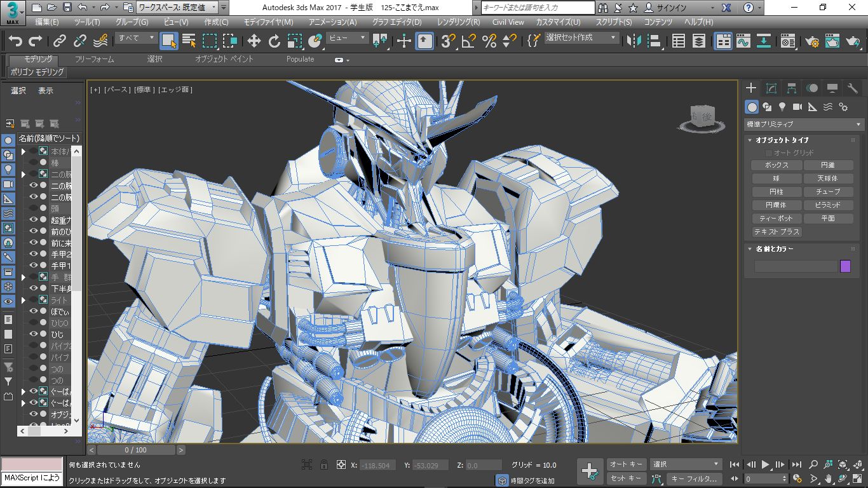Undo the last action in main toolbar

coord(15,41)
